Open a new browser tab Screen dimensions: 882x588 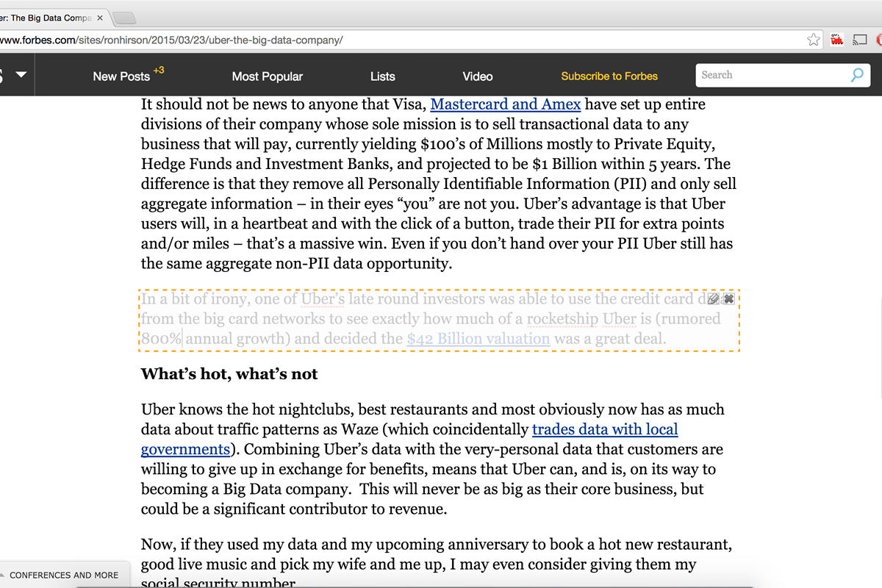point(125,18)
